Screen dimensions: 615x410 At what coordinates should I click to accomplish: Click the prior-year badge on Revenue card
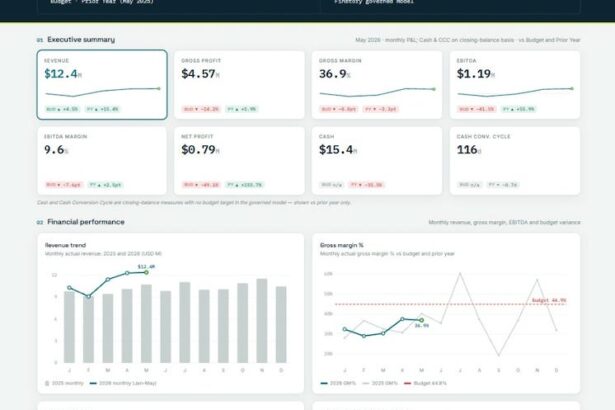pyautogui.click(x=102, y=109)
